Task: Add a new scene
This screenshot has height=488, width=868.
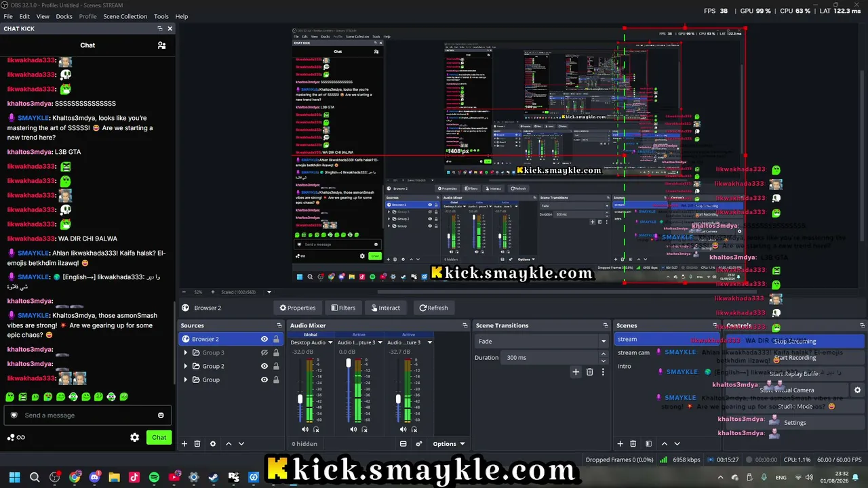Action: [x=620, y=444]
